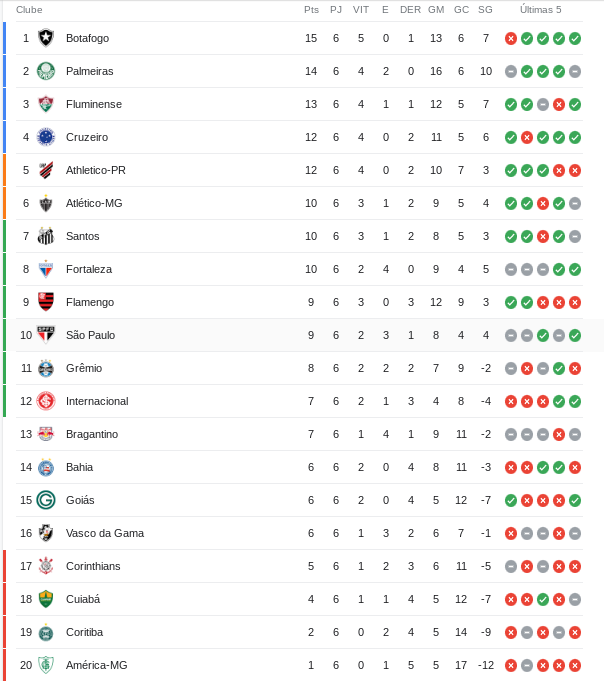Click the Corinthians club crest
This screenshot has width=604, height=681.
[46, 566]
